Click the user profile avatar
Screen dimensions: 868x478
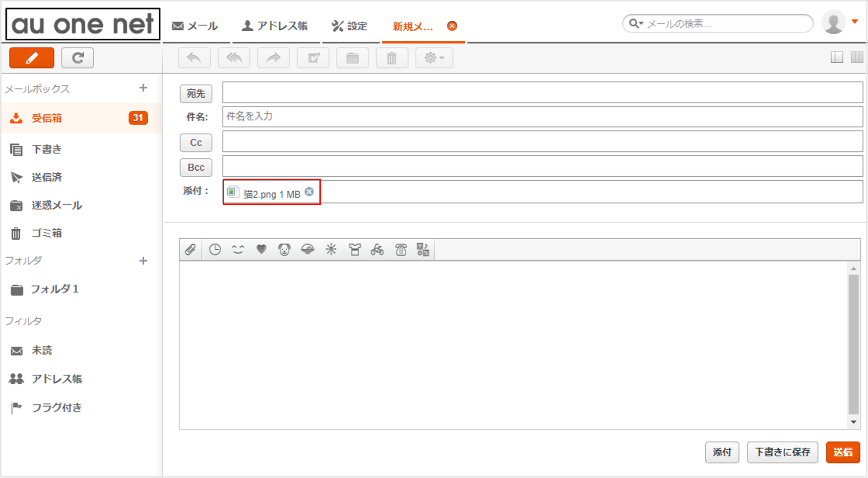tap(834, 22)
